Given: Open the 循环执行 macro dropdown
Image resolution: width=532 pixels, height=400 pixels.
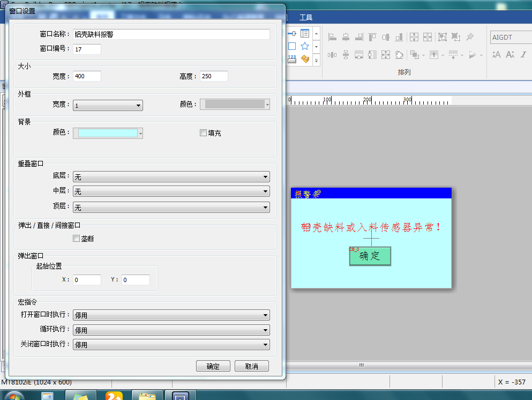Looking at the screenshot, I should point(171,330).
